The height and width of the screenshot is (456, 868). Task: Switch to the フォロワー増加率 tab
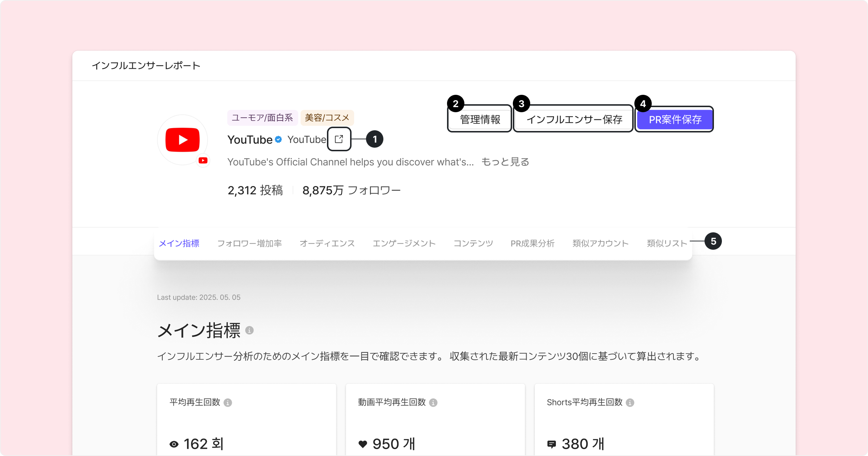[x=250, y=243]
